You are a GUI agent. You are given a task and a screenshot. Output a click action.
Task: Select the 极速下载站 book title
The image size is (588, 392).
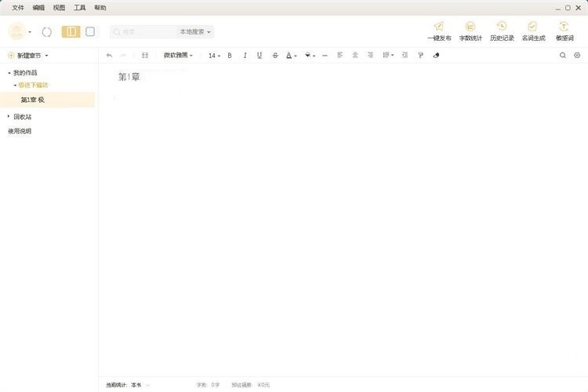coord(34,85)
